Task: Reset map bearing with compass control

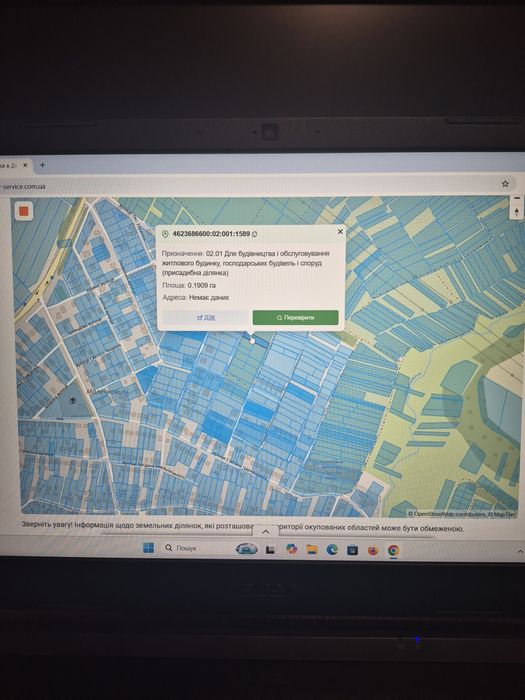Action: click(x=517, y=211)
